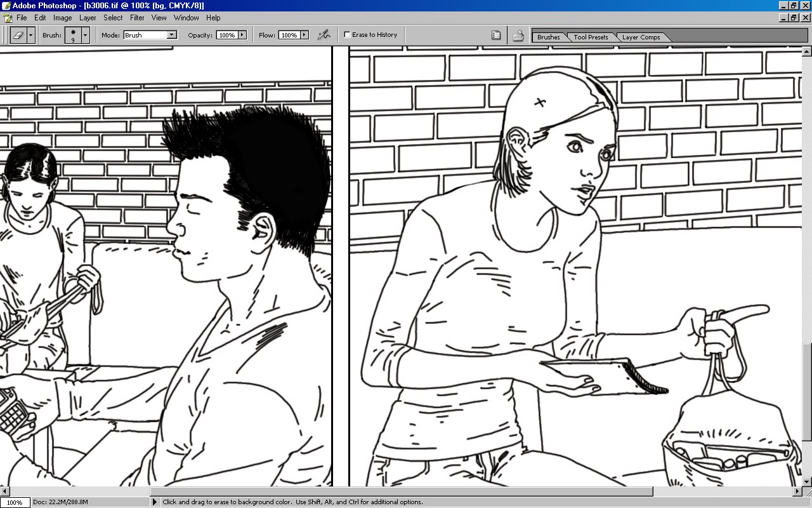Enable the Erase to History checkbox

pyautogui.click(x=347, y=34)
